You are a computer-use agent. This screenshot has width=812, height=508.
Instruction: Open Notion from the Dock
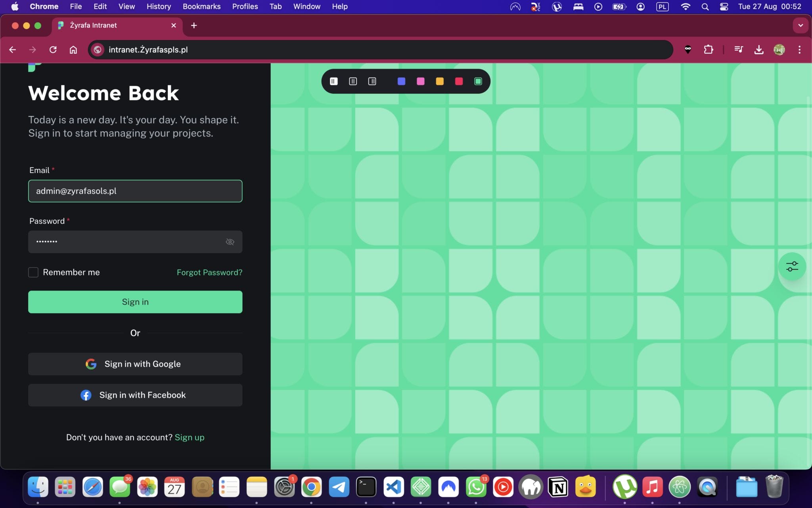tap(558, 487)
